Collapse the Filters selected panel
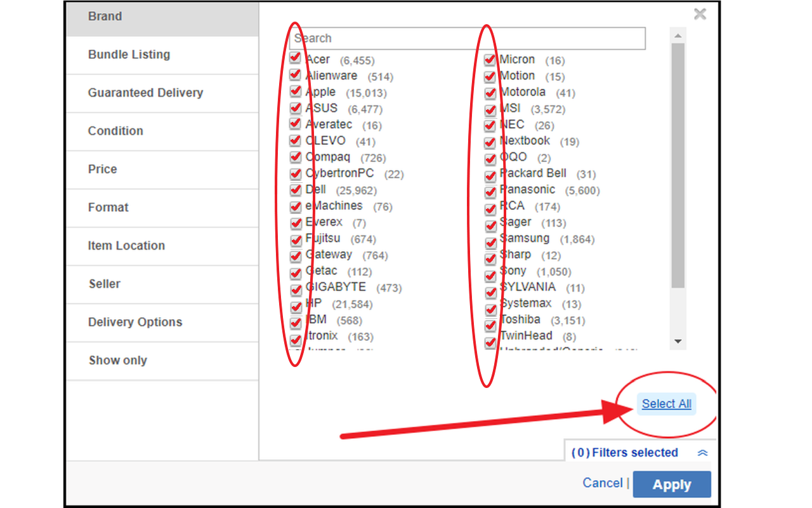812x508 pixels. pos(702,452)
